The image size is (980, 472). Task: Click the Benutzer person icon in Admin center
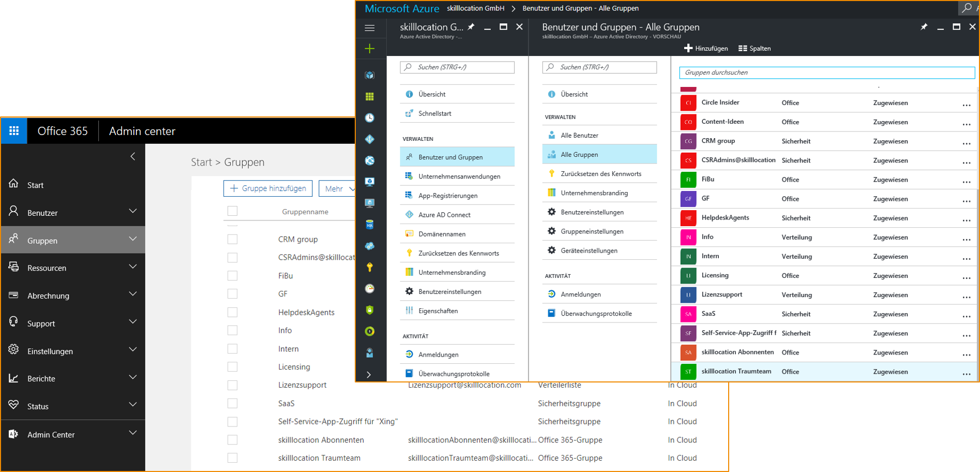point(14,211)
